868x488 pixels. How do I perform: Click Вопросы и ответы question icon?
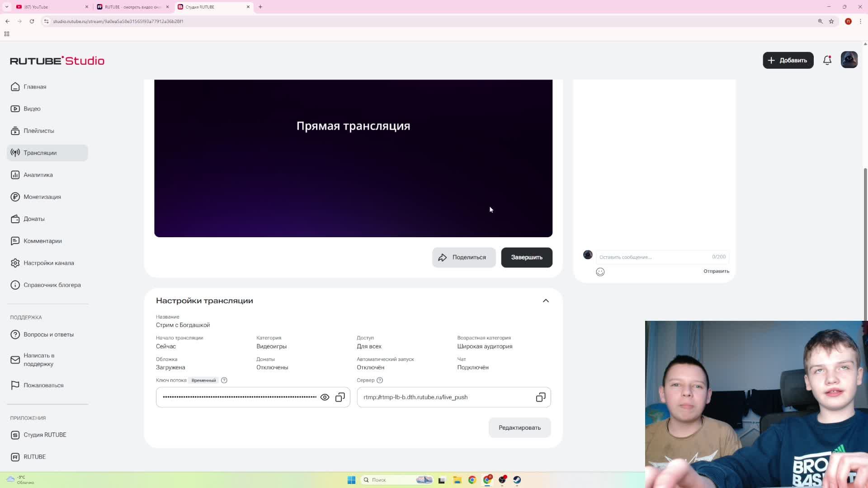15,335
